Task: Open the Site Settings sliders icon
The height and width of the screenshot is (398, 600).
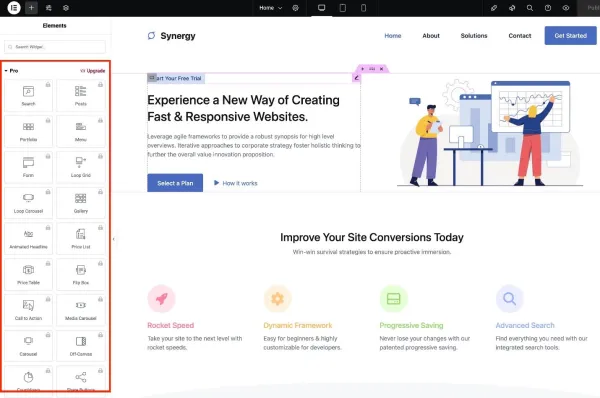Action: tap(49, 8)
